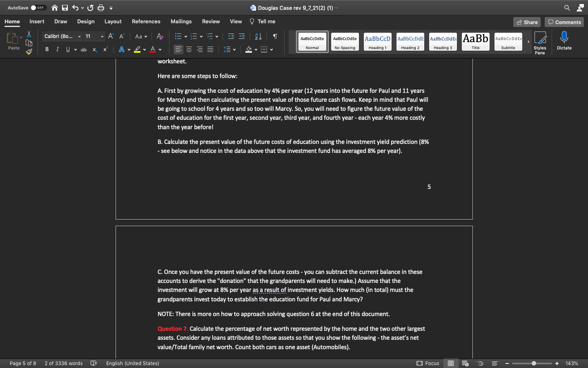
Task: Switch to the Design tab
Action: tap(86, 22)
